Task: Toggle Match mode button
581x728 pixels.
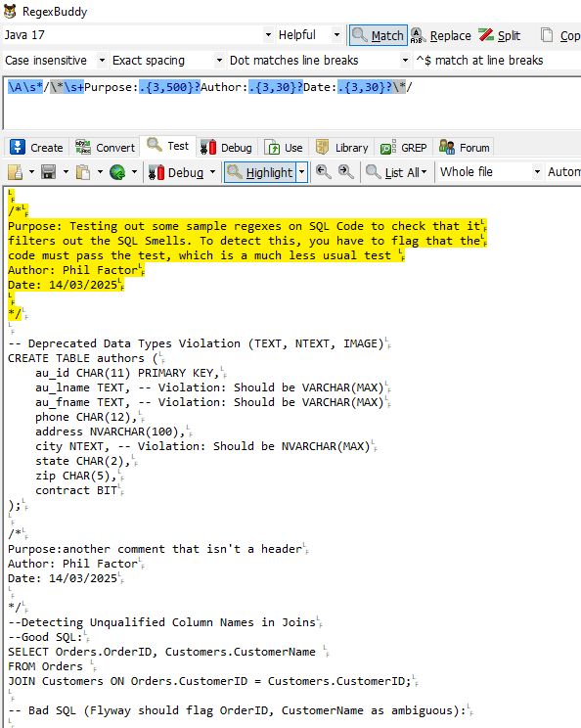Action: pyautogui.click(x=379, y=35)
